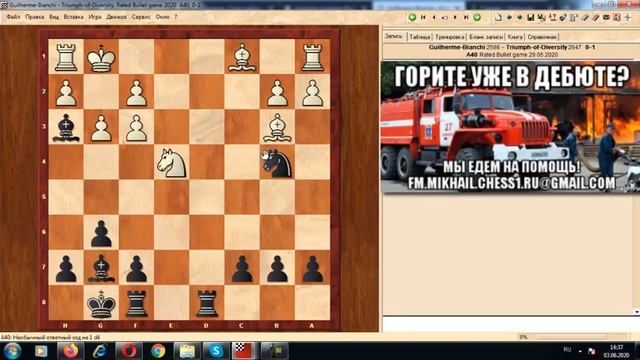
Task: Click the sort arrows toolbar icon
Action: 552,17
